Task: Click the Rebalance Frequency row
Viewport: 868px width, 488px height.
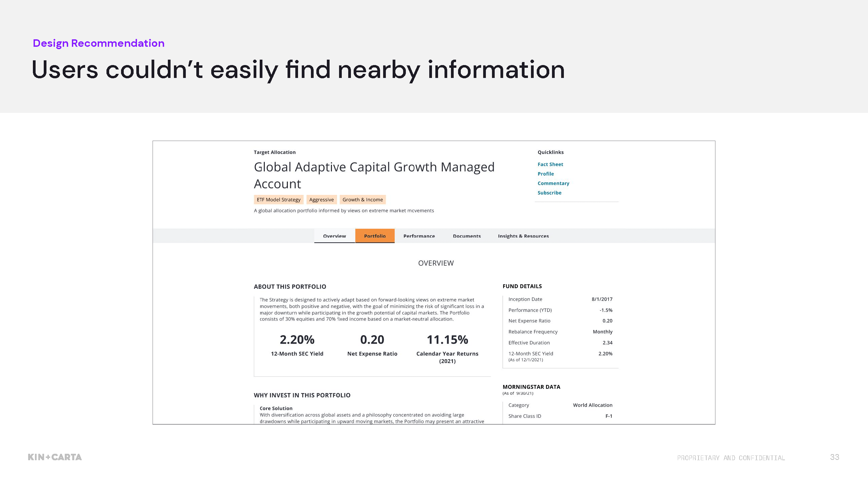Action: 560,332
